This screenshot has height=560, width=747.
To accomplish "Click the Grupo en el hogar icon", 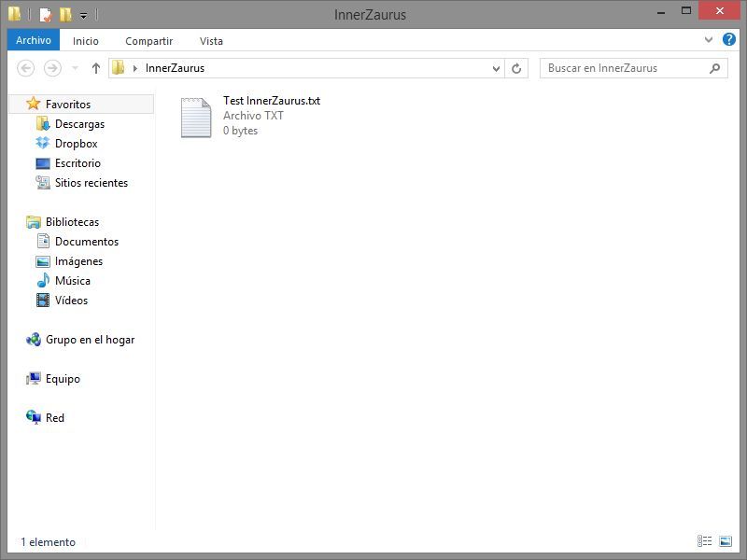I will click(x=34, y=339).
